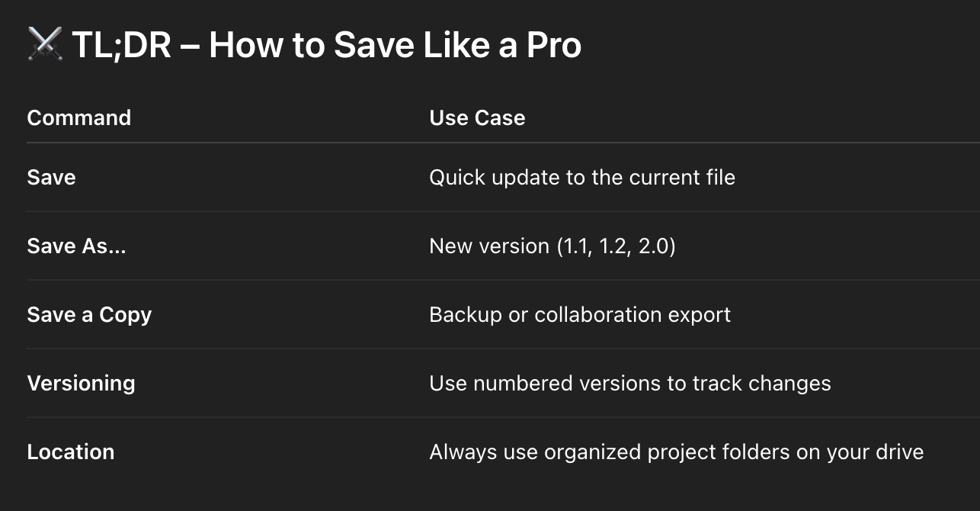The image size is (980, 511).
Task: Click the 'Save As...' command cell
Action: [x=76, y=246]
